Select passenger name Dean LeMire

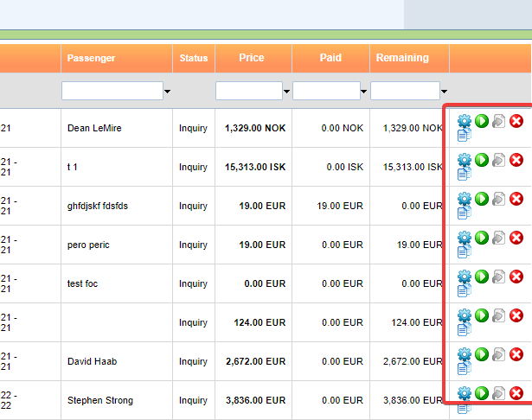pos(94,128)
